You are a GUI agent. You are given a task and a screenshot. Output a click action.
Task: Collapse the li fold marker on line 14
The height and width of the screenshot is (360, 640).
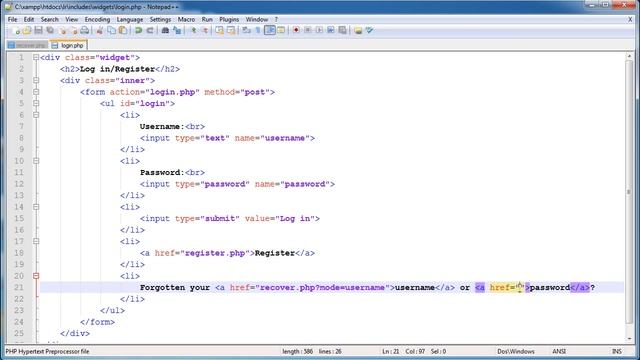[x=36, y=207]
